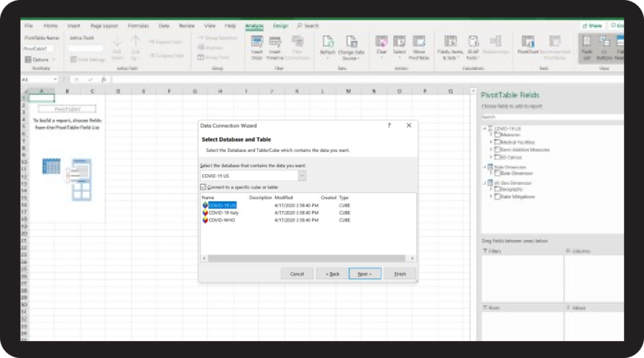Image resolution: width=644 pixels, height=358 pixels.
Task: Switch to the Insert ribbon tab
Action: 74,26
